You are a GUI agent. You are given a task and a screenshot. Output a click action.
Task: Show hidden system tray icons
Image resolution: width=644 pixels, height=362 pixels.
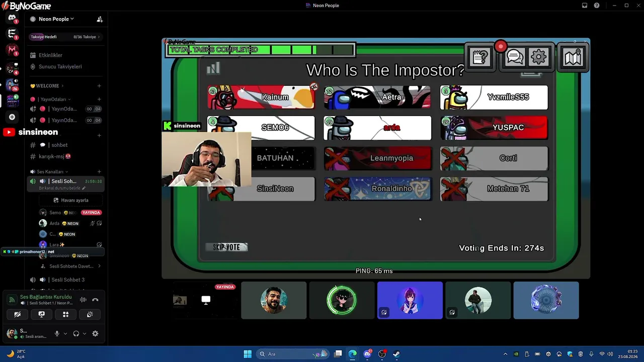tap(505, 354)
